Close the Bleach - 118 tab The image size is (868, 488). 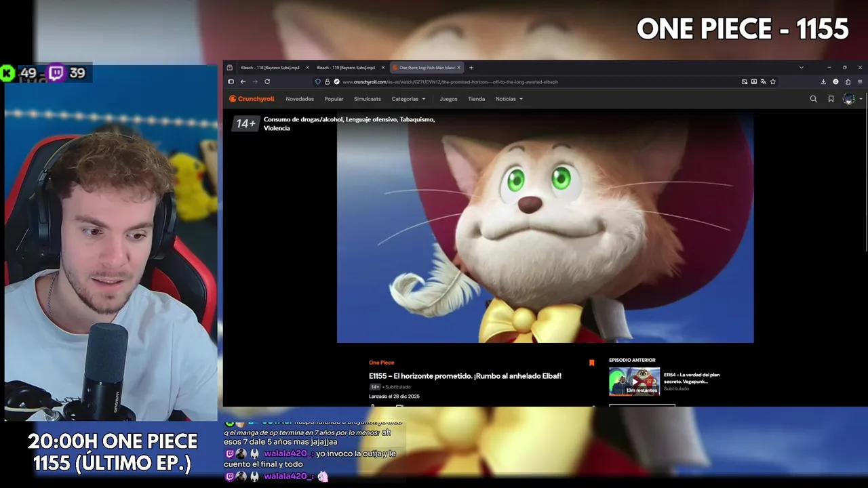[307, 68]
